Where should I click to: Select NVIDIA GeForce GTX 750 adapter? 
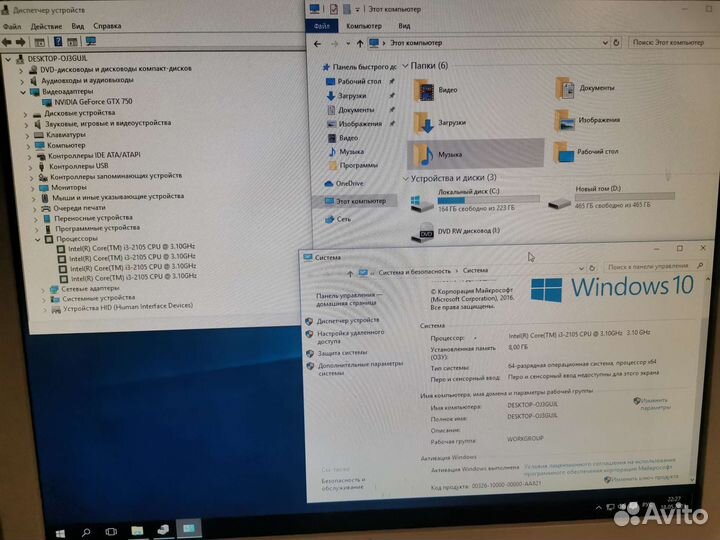93,101
